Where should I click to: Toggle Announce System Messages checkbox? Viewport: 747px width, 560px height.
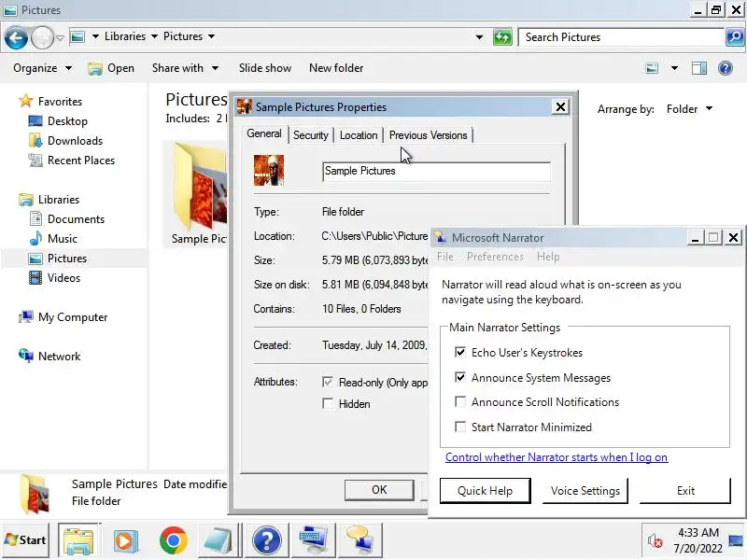460,378
